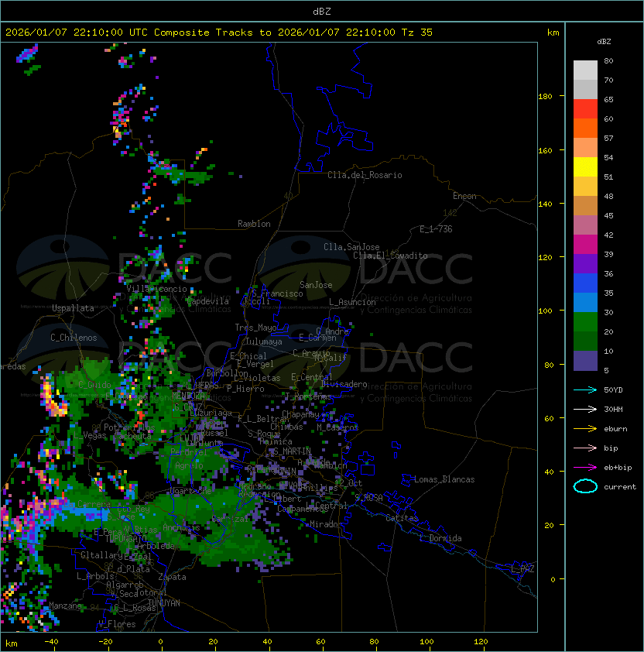Click the 'E_Chical' map label

[248, 356]
